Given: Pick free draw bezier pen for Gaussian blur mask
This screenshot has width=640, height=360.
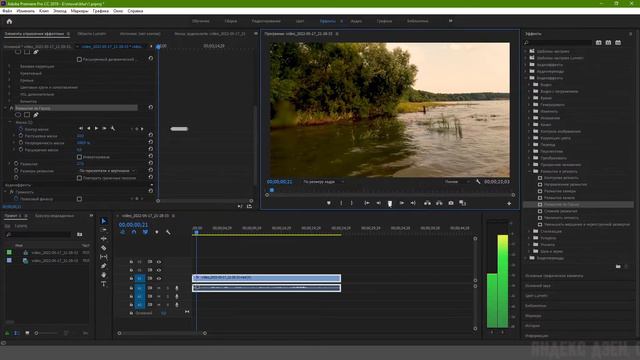Looking at the screenshot, I should pos(36,115).
